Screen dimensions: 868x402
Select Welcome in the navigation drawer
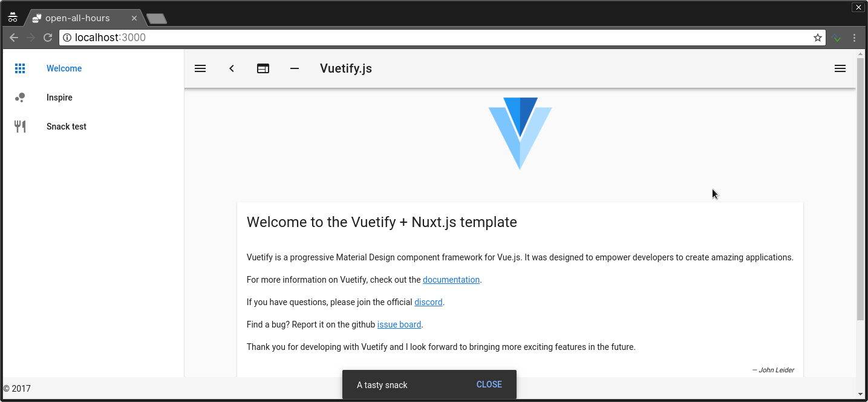[64, 68]
